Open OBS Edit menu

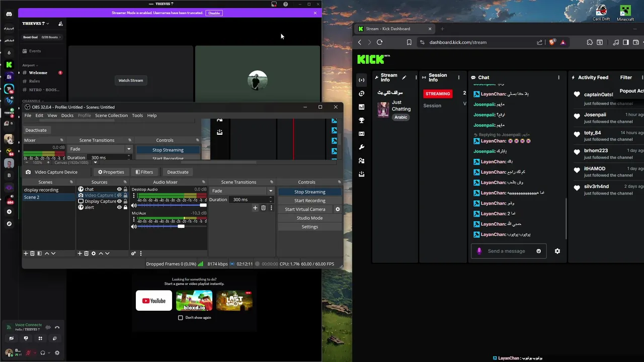39,115
